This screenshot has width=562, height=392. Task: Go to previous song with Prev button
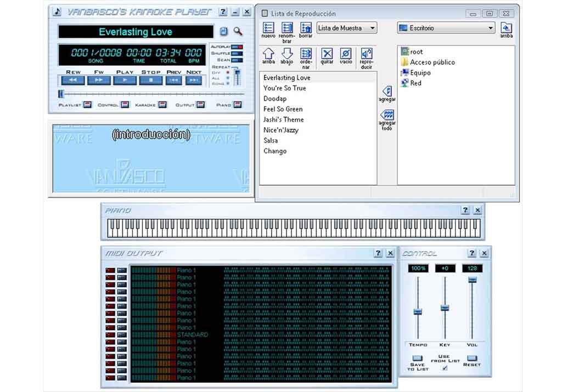click(173, 80)
